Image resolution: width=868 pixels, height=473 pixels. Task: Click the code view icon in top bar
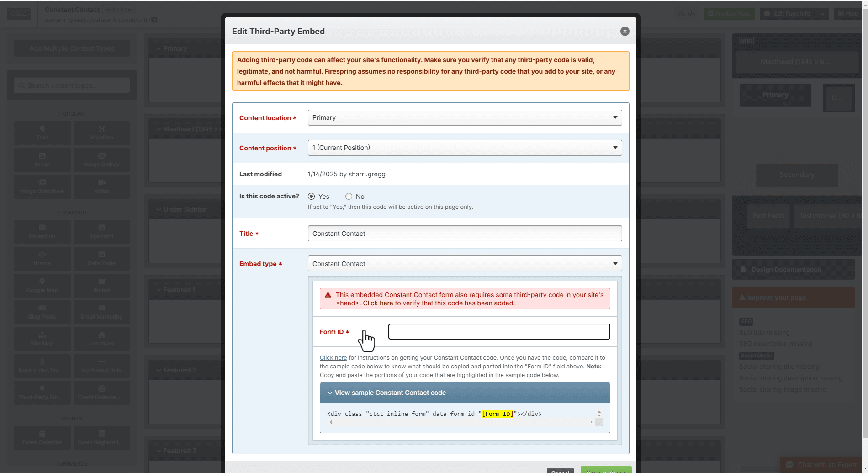tap(691, 14)
